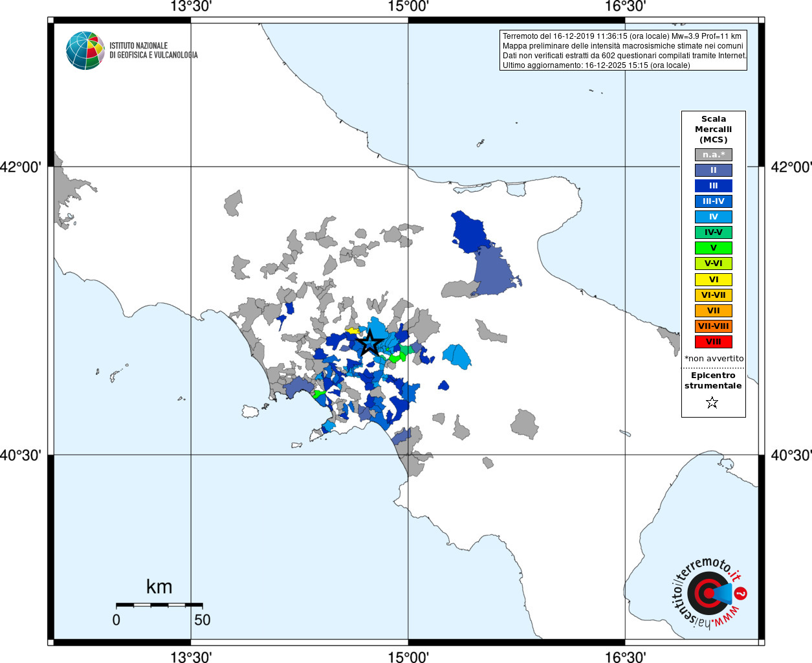Select the VII-VIII intensity legend swatch
Viewport: 812px width, 663px height.
pyautogui.click(x=714, y=326)
